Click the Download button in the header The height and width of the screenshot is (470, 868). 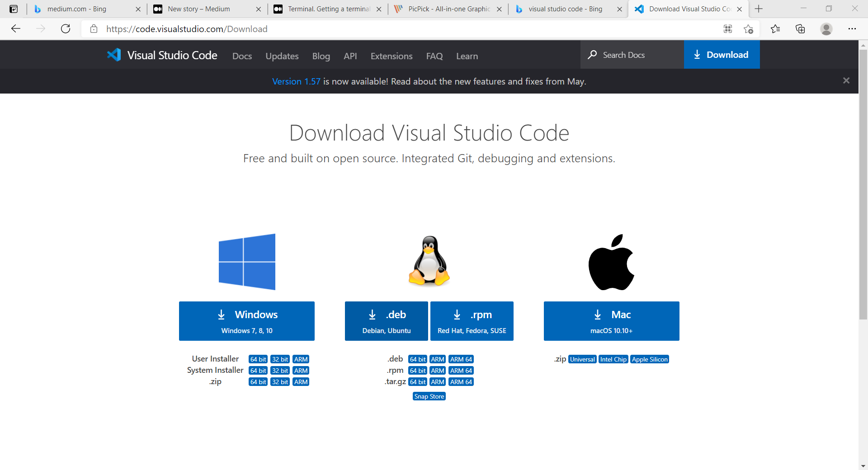pyautogui.click(x=722, y=55)
